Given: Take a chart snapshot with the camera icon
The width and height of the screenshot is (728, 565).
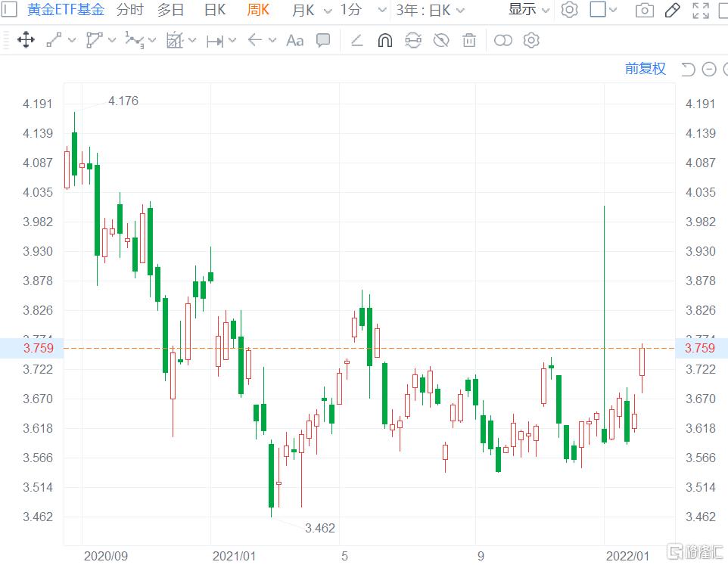Looking at the screenshot, I should [644, 11].
